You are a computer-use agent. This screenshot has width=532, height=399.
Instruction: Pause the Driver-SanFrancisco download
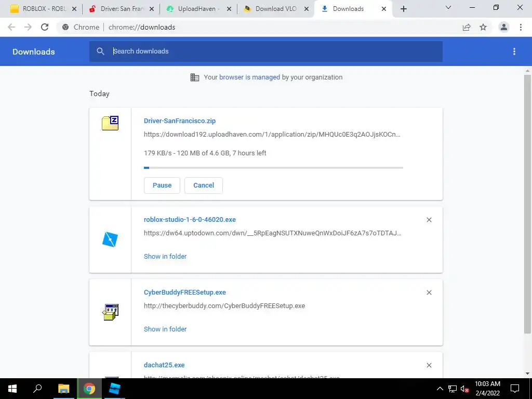click(x=162, y=185)
